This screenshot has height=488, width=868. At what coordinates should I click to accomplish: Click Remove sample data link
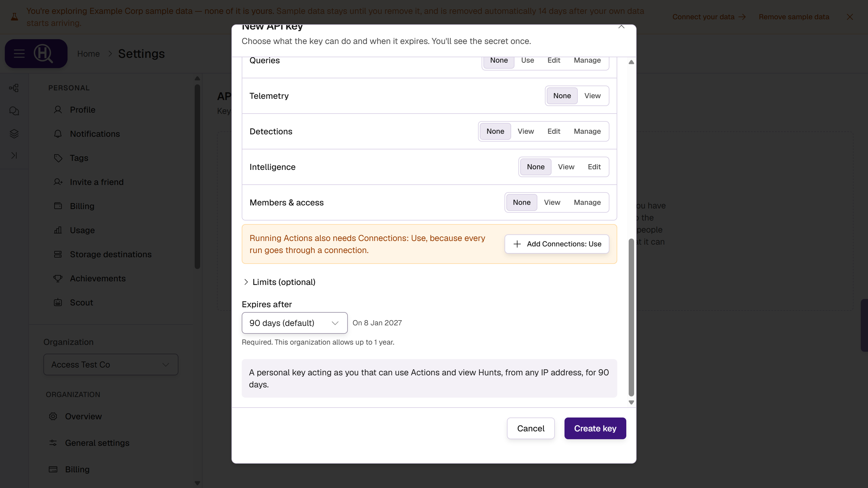[x=794, y=17]
